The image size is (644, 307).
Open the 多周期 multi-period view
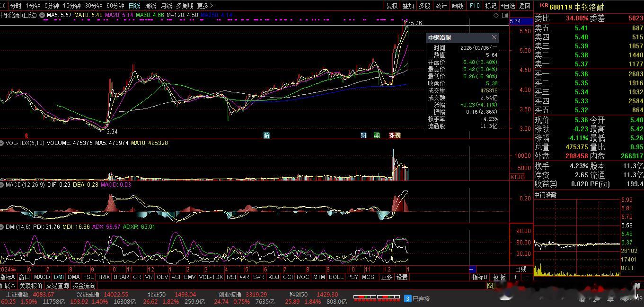[x=185, y=6]
